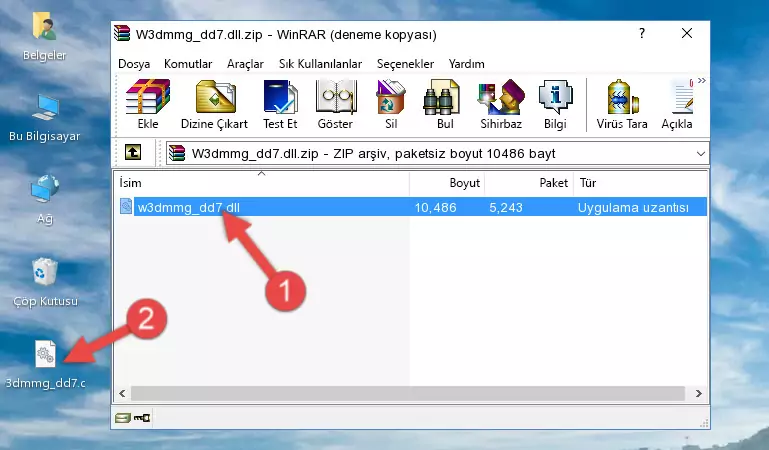
Task: Click the horizontal scrollbar track
Action: click(x=408, y=393)
